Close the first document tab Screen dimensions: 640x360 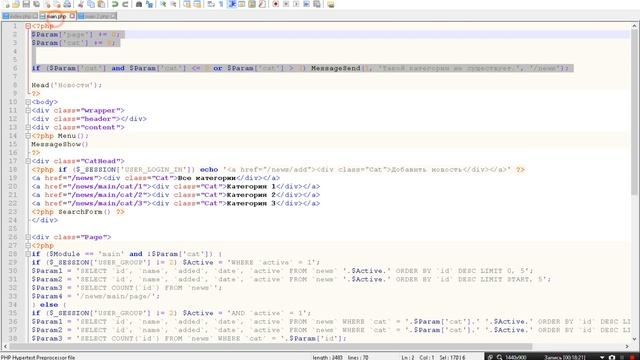tap(35, 16)
